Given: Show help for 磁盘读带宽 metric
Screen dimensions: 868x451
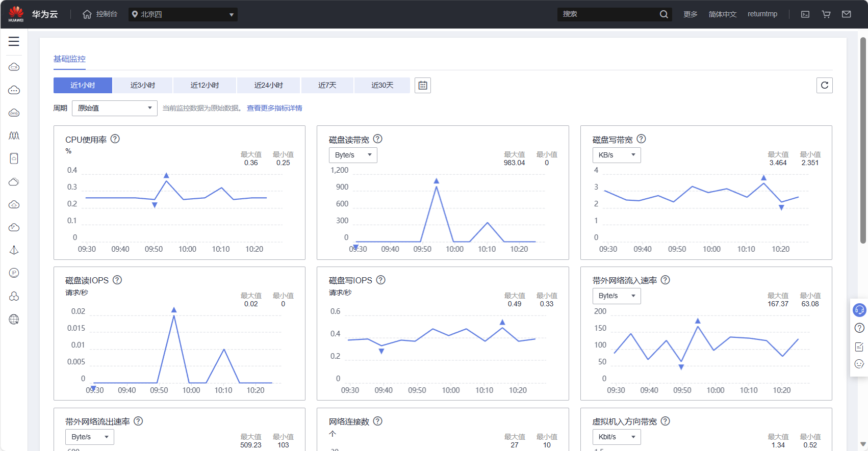Looking at the screenshot, I should 378,139.
